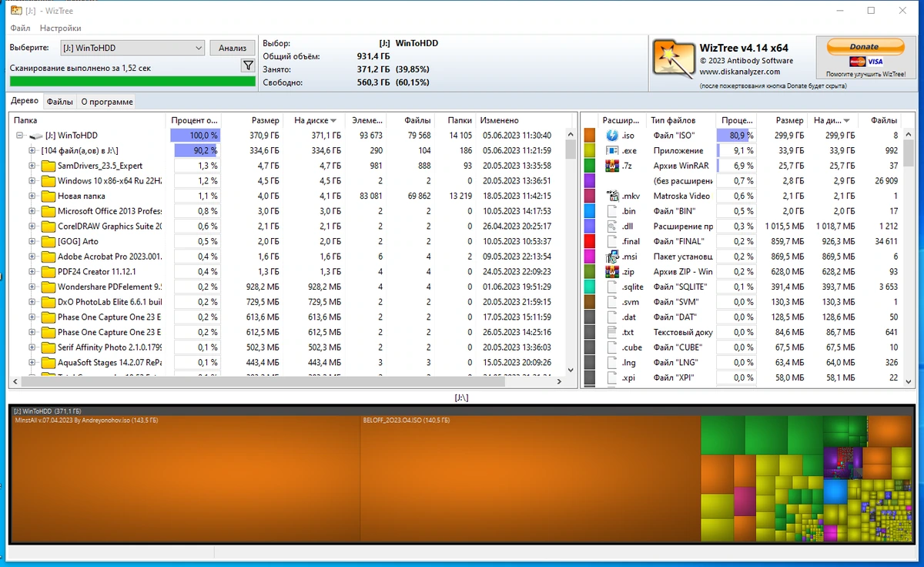Click the green .7z color swatch

[590, 166]
